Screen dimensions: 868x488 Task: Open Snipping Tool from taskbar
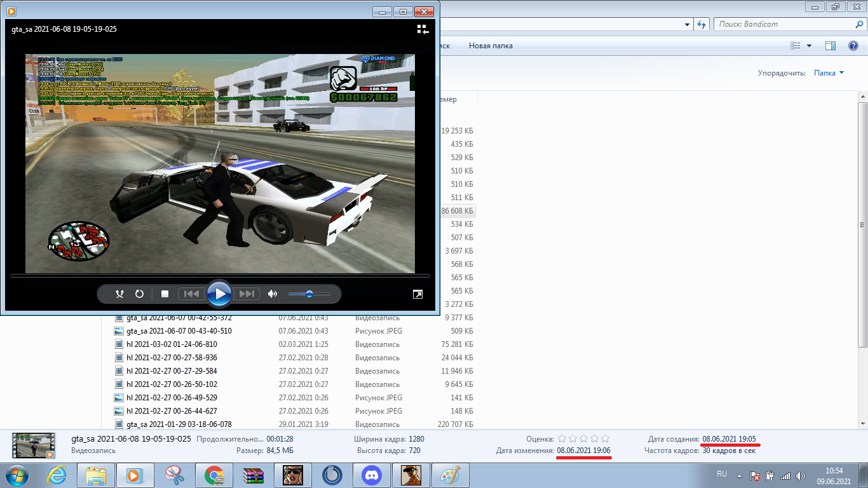pyautogui.click(x=174, y=475)
